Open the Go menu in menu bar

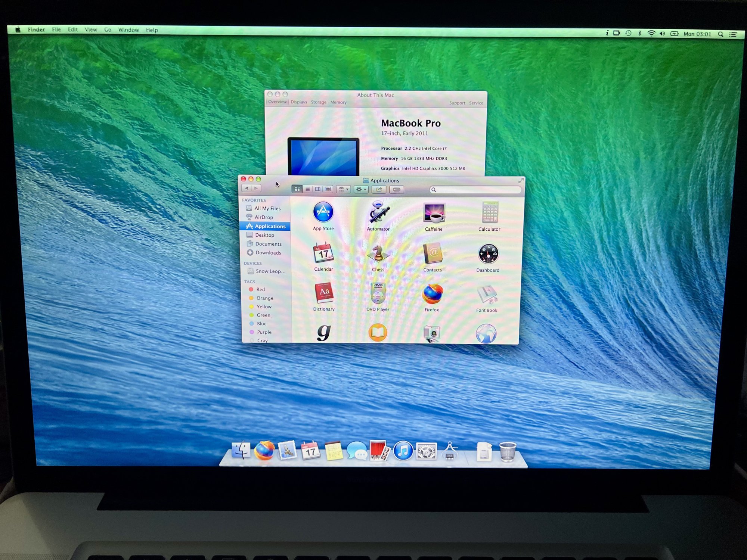click(x=108, y=30)
